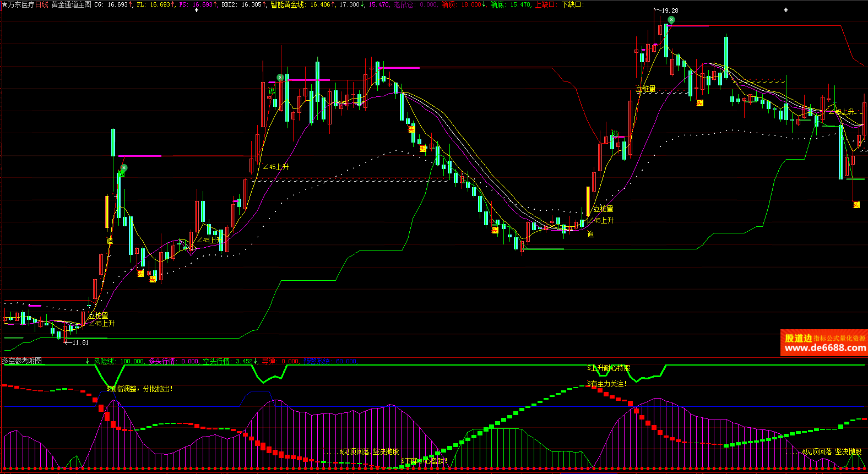Click the 多空参考附图 sub-chart title
Image resolution: width=868 pixels, height=474 pixels.
22,361
